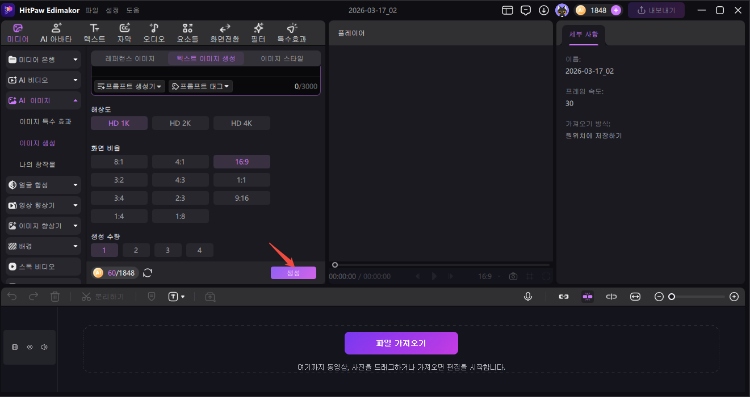Click the microphone voice-over icon

coord(528,297)
